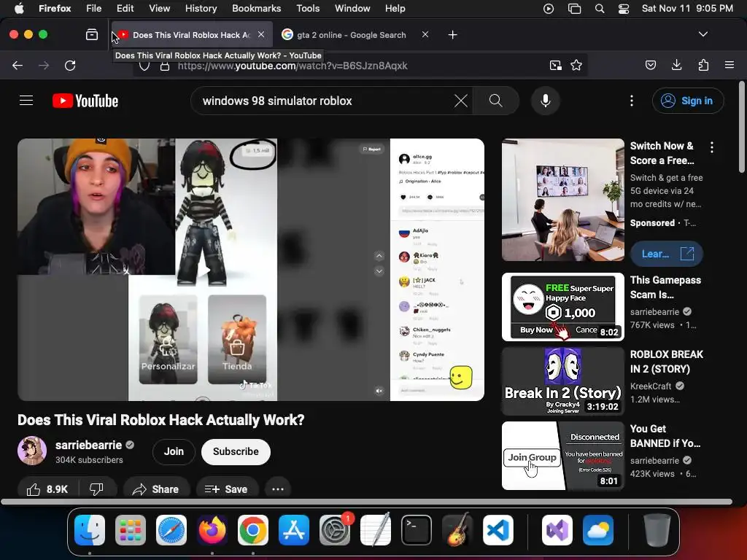Open Finder from the Dock
The height and width of the screenshot is (560, 747).
(90, 530)
